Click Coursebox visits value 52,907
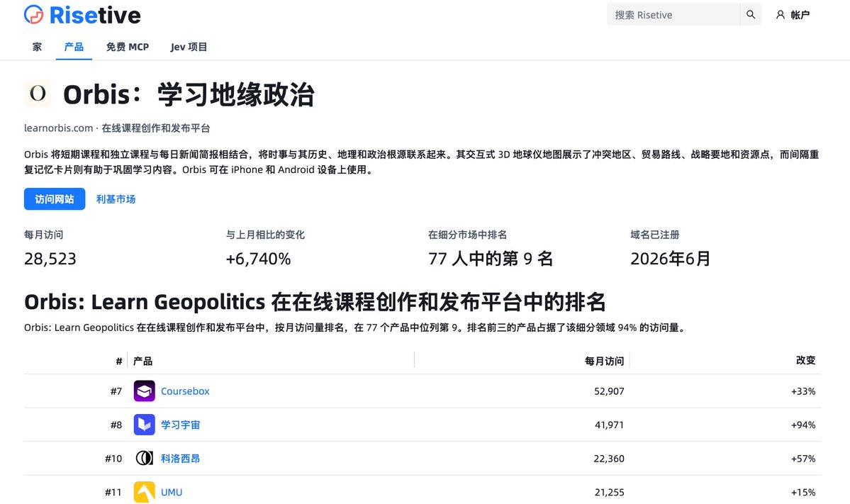Screen dimensions: 850x504 609,391
